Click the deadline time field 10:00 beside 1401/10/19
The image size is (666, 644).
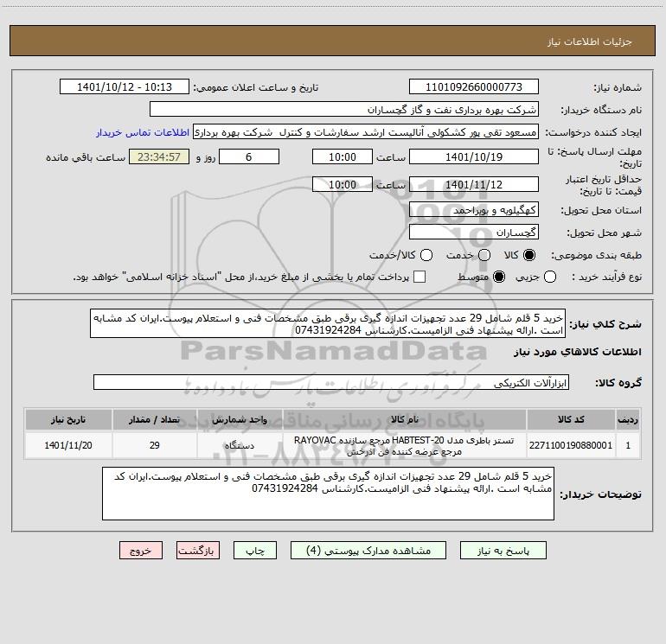(343, 156)
